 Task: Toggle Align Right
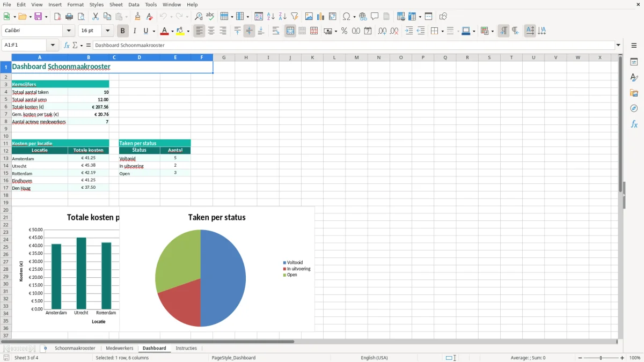point(223,31)
